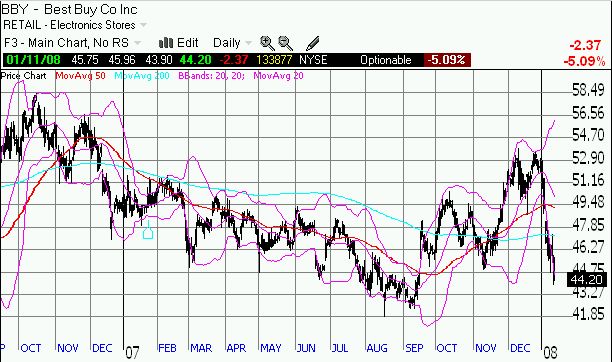Click the zoom out magnifier icon
This screenshot has width=612, height=362.
click(286, 43)
